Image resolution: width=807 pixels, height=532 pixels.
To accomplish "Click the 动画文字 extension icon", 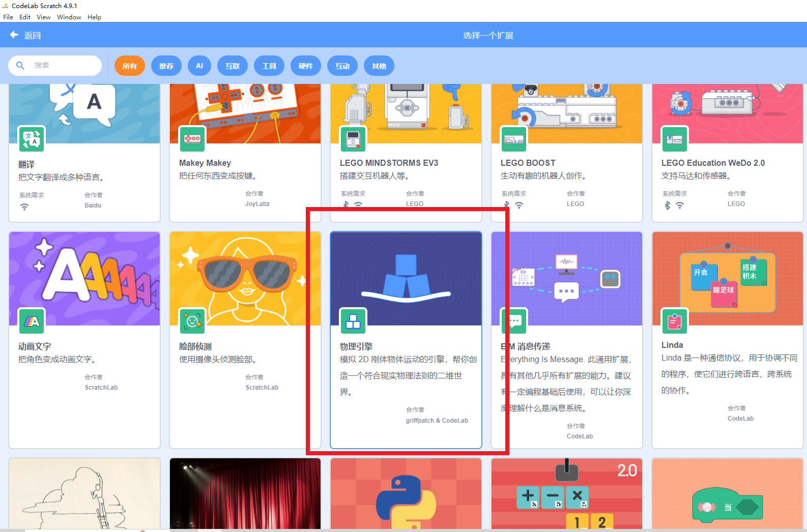I will (32, 321).
